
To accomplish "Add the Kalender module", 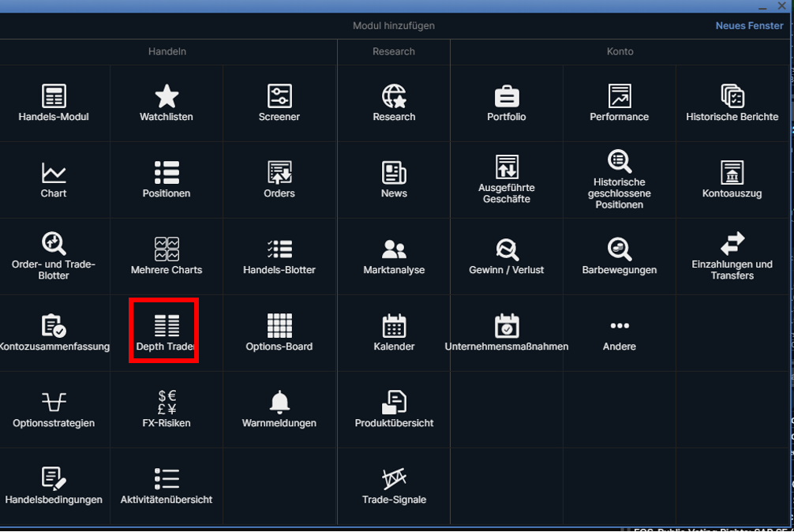I will [394, 327].
